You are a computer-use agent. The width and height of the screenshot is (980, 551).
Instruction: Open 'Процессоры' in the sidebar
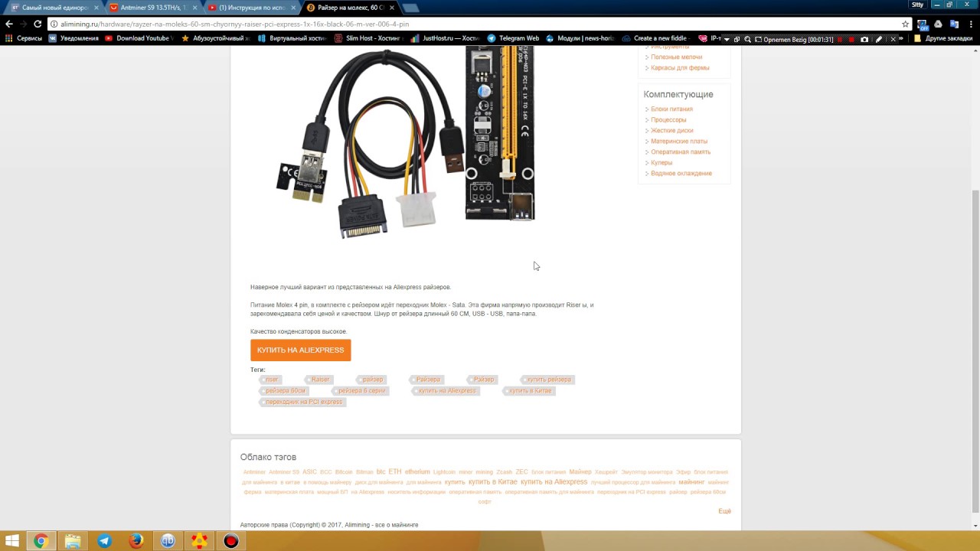pyautogui.click(x=668, y=120)
